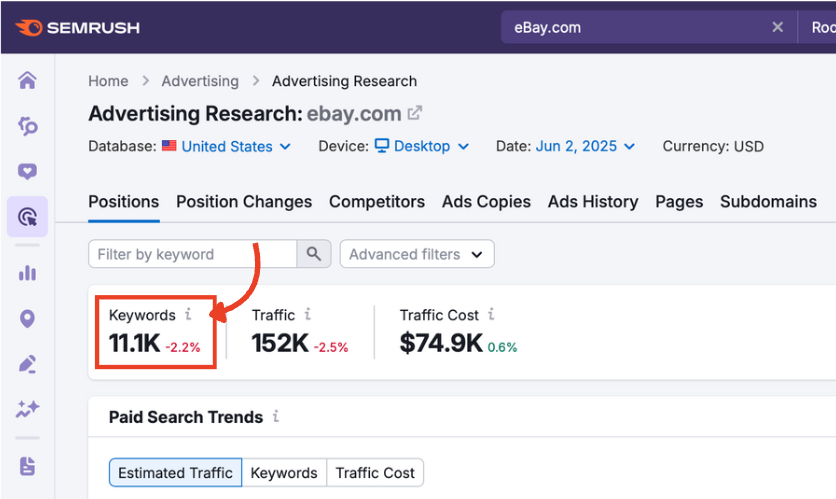Viewport: 836px width, 499px height.
Task: Click the Semrush logo
Action: point(77,27)
